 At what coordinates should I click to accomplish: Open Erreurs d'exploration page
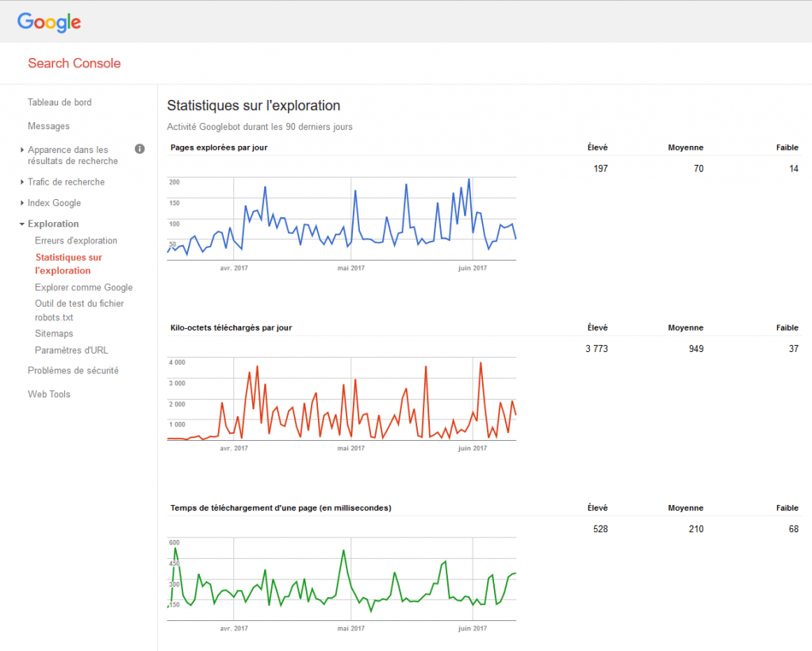click(76, 241)
